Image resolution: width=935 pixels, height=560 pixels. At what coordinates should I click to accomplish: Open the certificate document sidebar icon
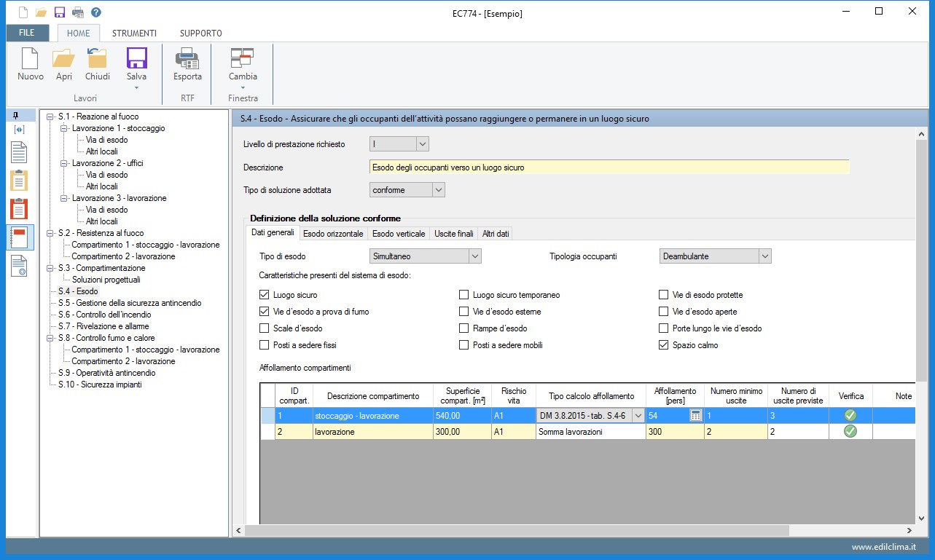coord(20,266)
